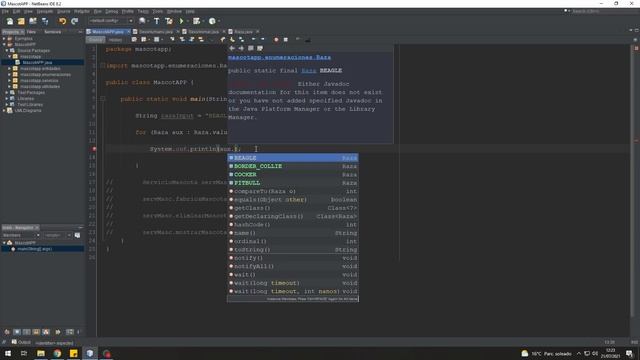The height and width of the screenshot is (360, 640).
Task: Go back in Javadoc popup
Action: (232, 48)
